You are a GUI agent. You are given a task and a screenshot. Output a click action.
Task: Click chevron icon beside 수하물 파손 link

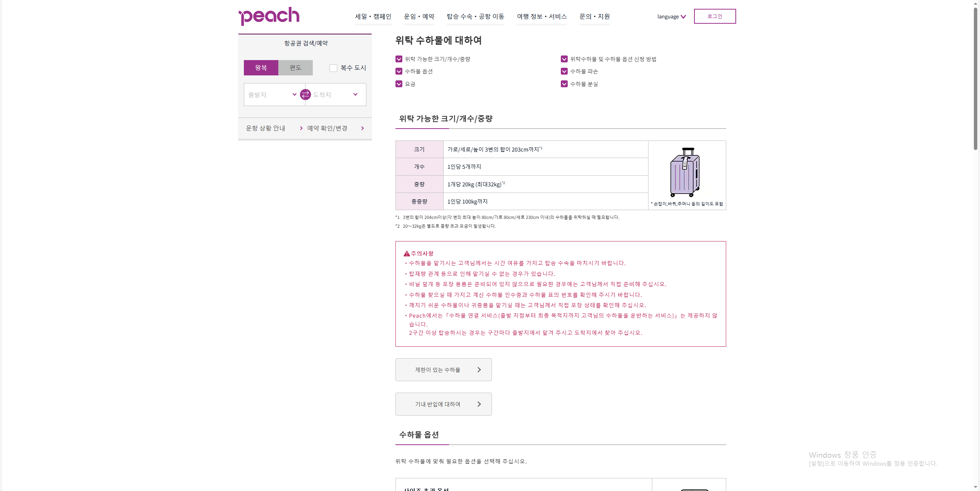[x=564, y=72]
